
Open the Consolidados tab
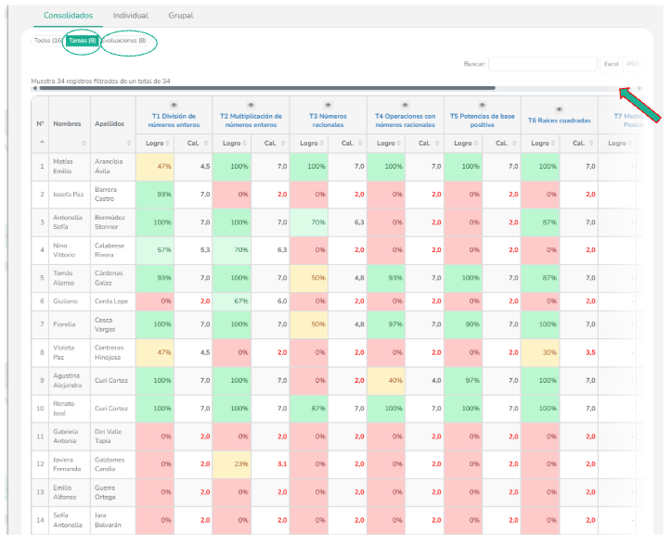coord(70,16)
